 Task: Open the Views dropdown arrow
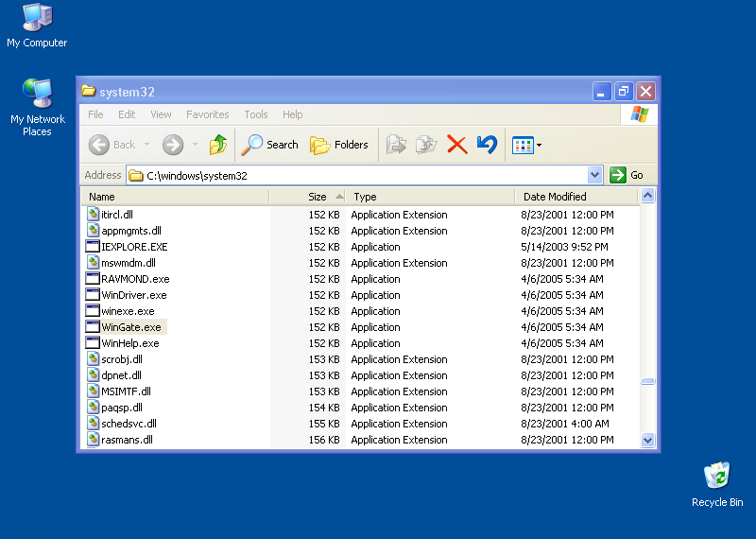[x=539, y=145]
